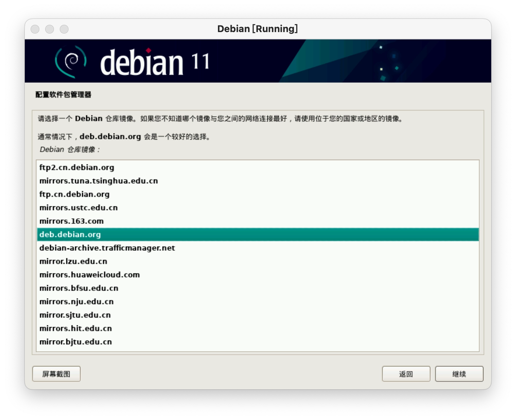Click the 继续 (Continue) button

[459, 374]
